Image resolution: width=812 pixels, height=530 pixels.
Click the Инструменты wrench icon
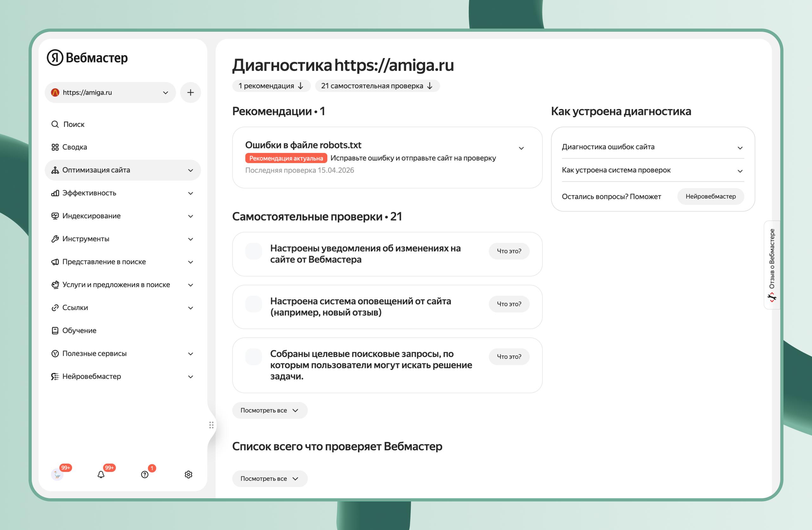click(x=55, y=239)
